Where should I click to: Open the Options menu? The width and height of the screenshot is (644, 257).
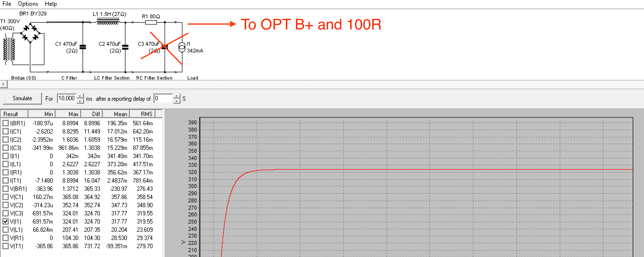click(x=28, y=4)
